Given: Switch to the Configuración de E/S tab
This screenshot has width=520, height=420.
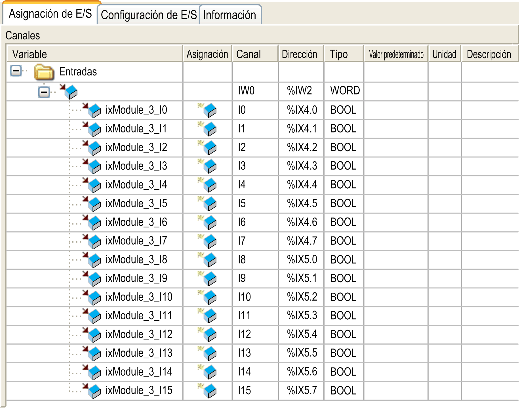Looking at the screenshot, I should click(149, 15).
